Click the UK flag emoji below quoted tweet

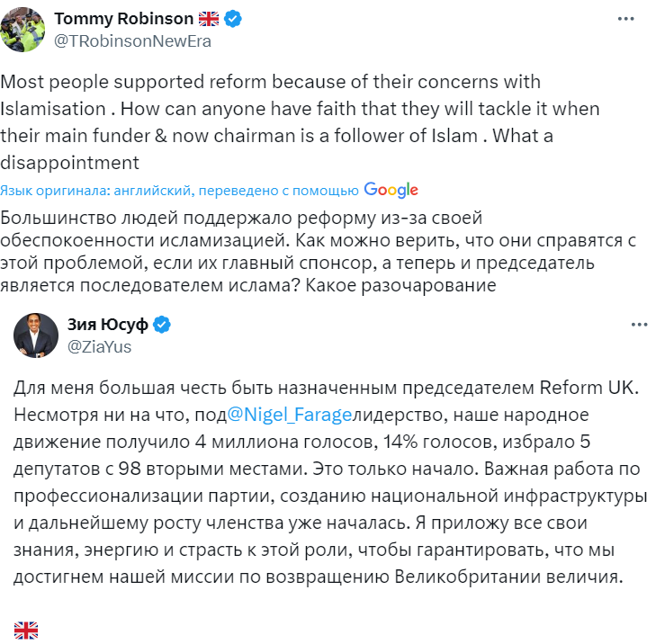tap(26, 631)
